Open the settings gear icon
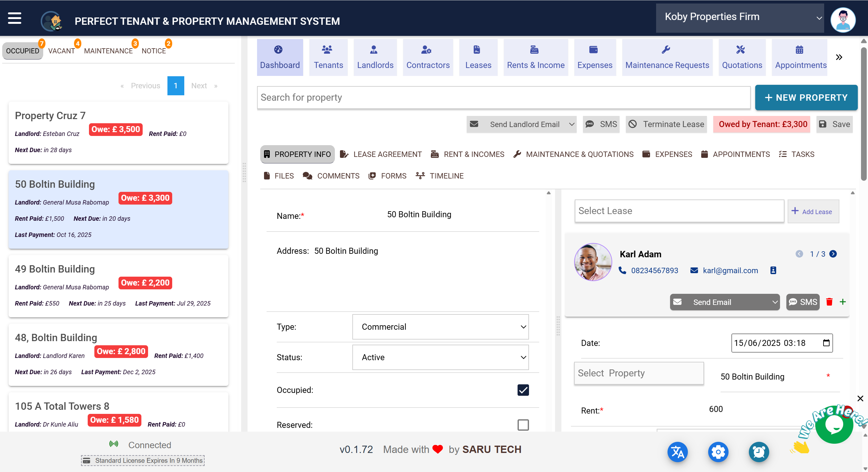Viewport: 868px width, 472px height. pos(718,452)
